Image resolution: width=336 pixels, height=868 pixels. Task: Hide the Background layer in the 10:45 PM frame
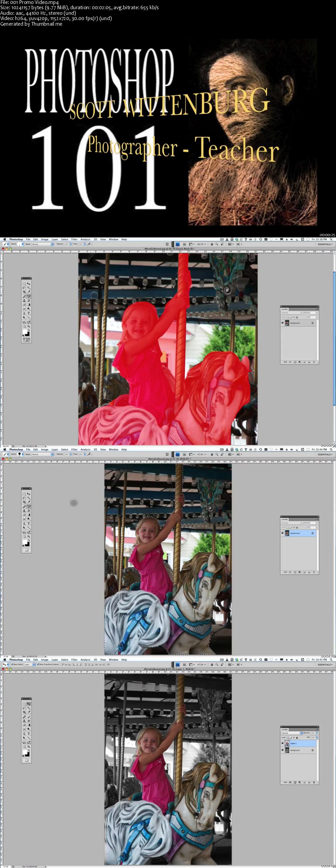283,750
